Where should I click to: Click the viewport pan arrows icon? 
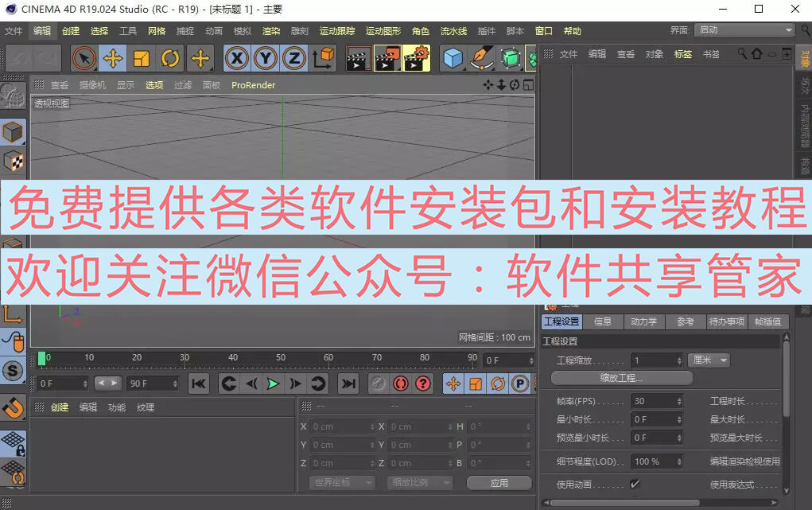[x=488, y=85]
